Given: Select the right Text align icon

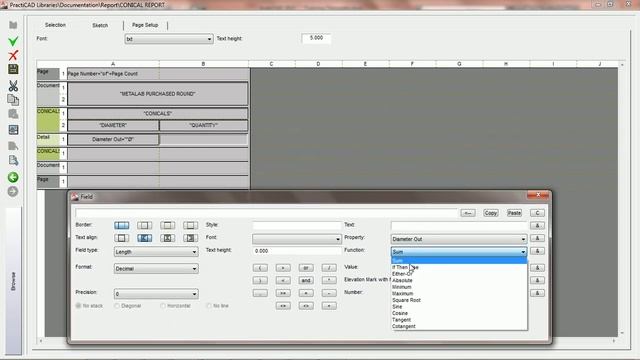Looking at the screenshot, I should pos(190,238).
